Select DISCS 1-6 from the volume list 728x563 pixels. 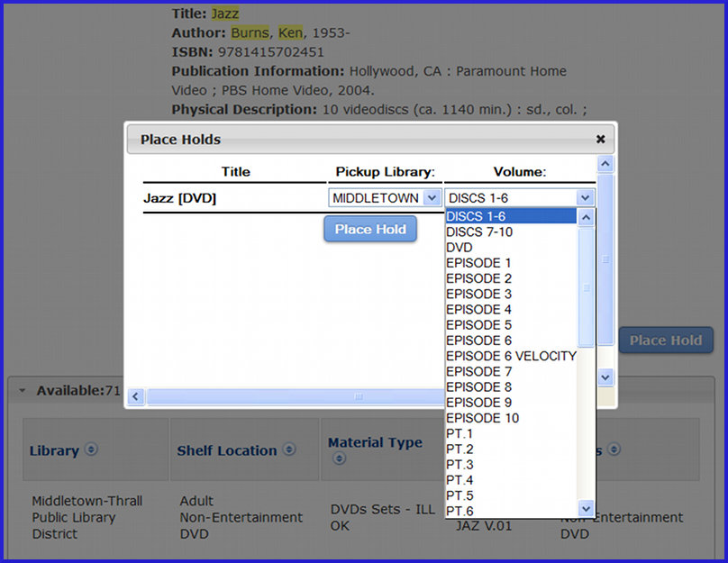pos(511,216)
